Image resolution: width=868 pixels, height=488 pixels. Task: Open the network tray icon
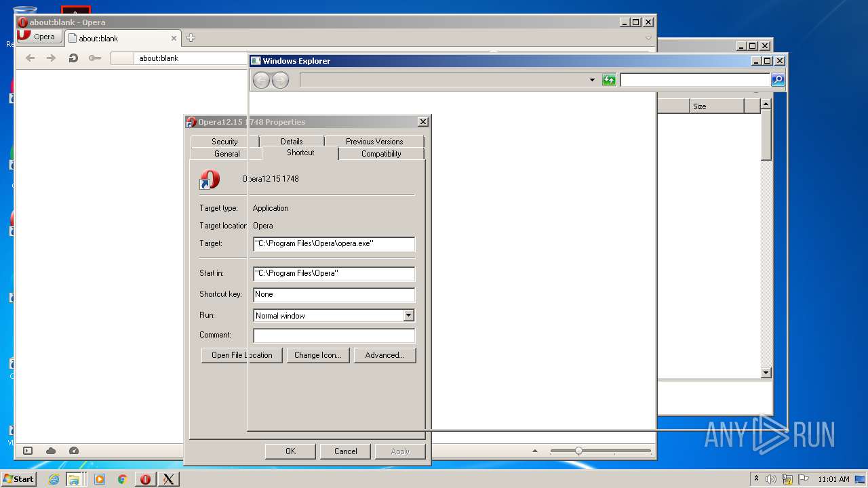(x=787, y=479)
